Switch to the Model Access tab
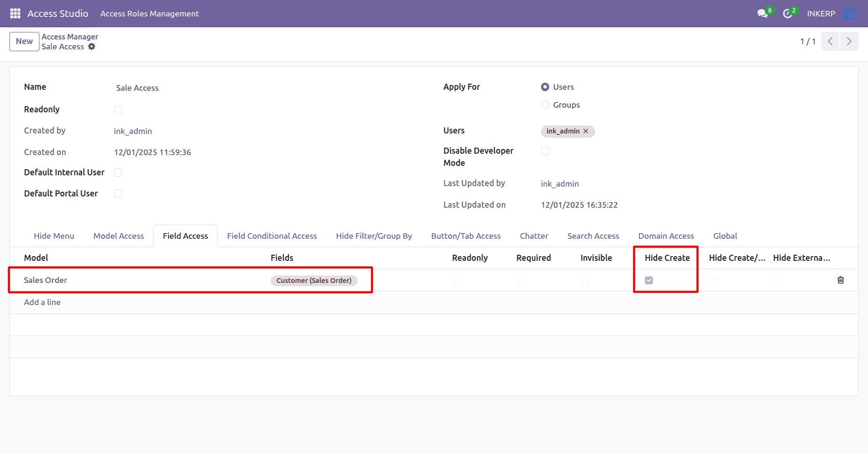868x454 pixels. (x=118, y=236)
